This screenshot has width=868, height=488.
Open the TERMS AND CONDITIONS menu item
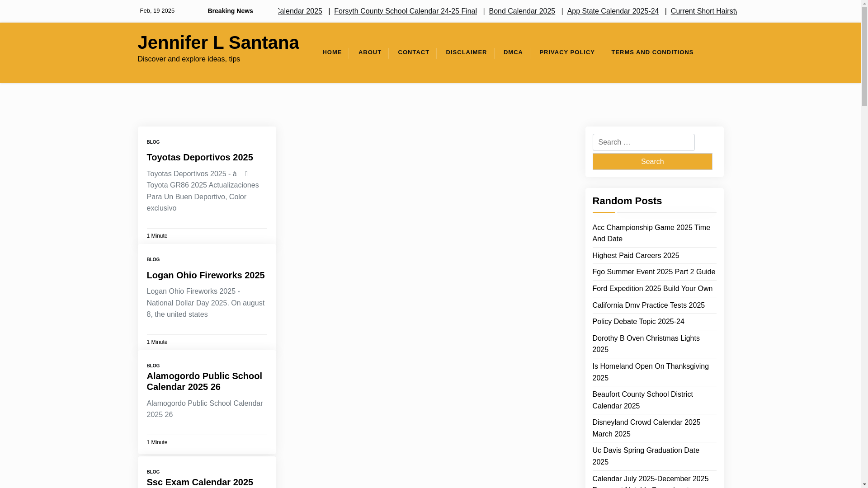pyautogui.click(x=652, y=52)
